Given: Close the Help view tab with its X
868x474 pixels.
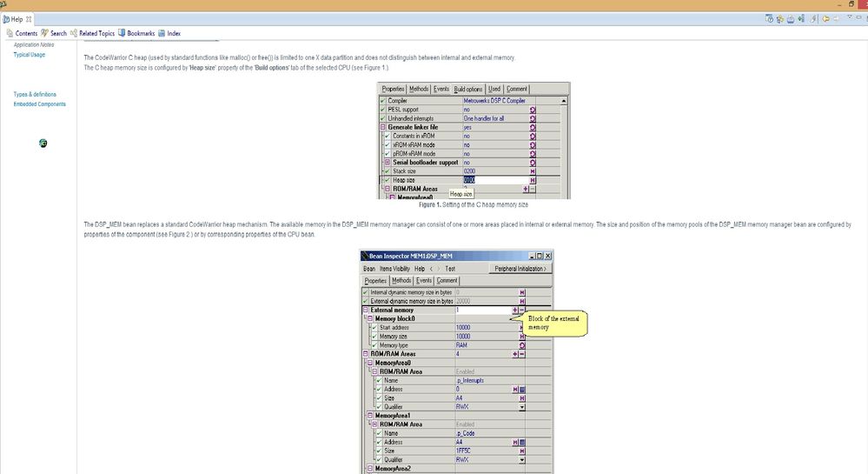Looking at the screenshot, I should pyautogui.click(x=29, y=19).
